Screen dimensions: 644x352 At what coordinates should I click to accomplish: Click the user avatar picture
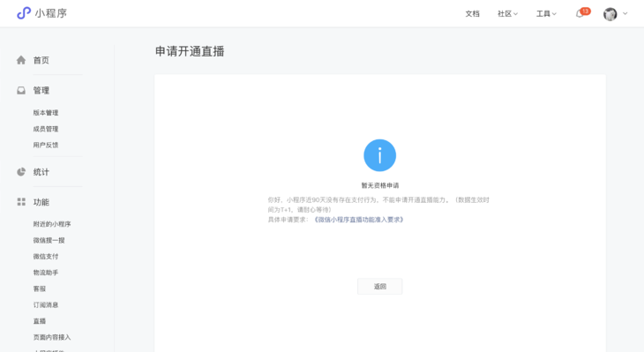click(610, 14)
